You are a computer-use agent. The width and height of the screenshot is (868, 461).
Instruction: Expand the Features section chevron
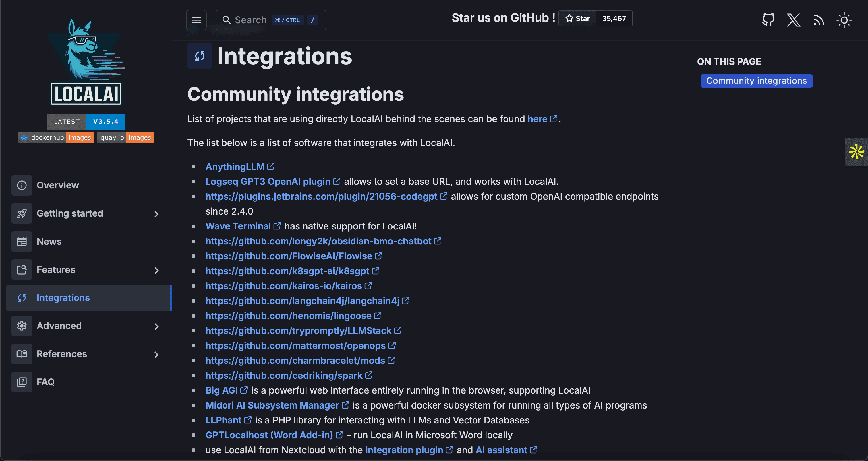pyautogui.click(x=156, y=270)
